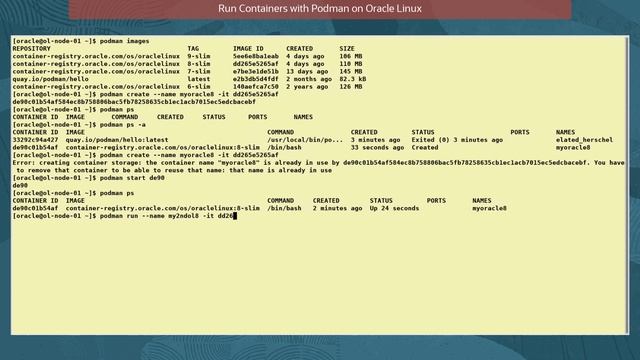Click the terminal cursor after 'dd26'
640x360 pixels.
pos(235,216)
